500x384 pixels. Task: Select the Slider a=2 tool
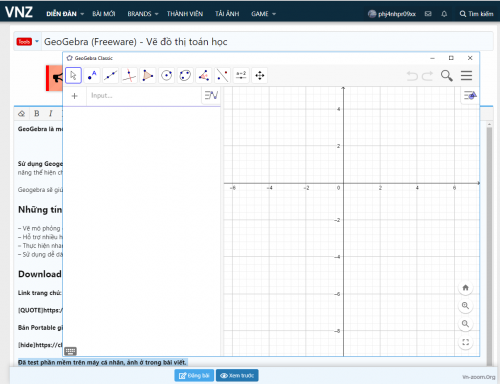click(241, 75)
